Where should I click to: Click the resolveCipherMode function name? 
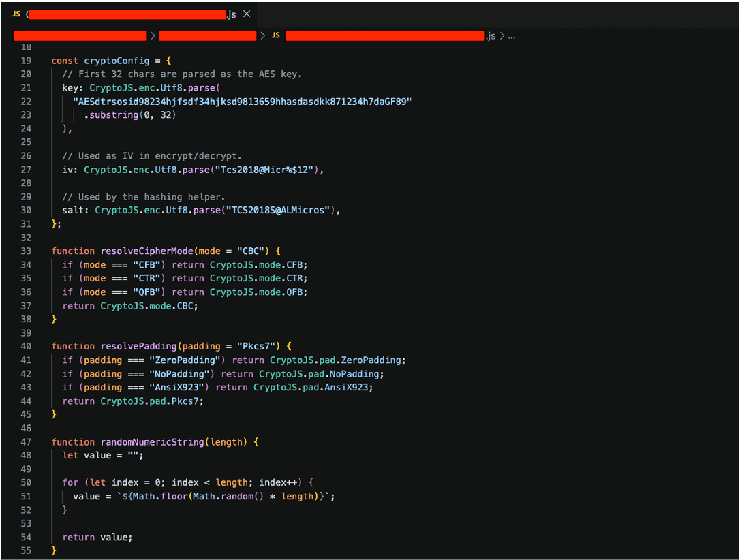click(147, 251)
